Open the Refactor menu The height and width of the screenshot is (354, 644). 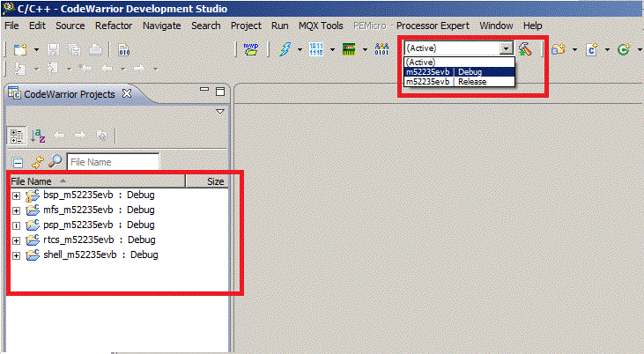(114, 26)
